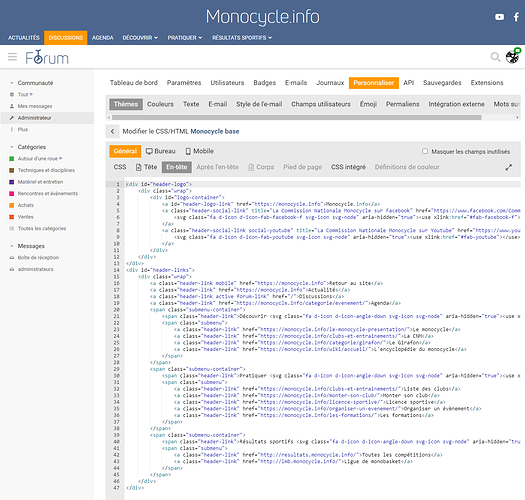
Task: Open the YouTube icon in header
Action: point(499,17)
